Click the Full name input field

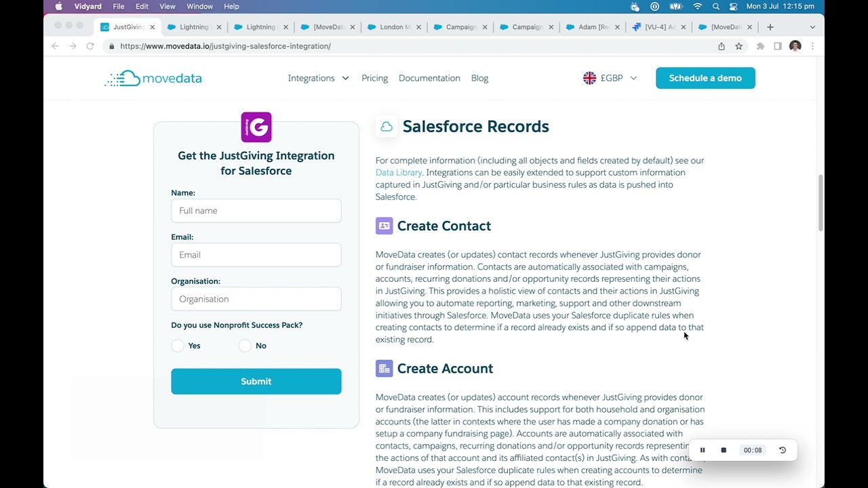[x=256, y=211]
